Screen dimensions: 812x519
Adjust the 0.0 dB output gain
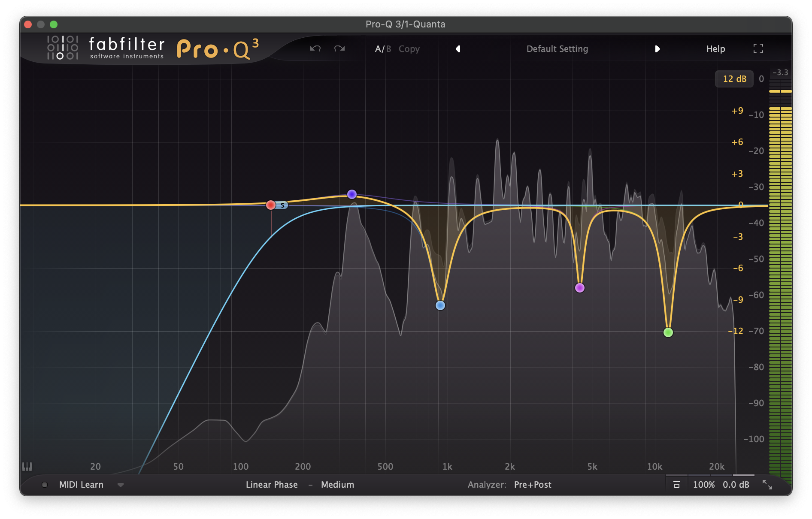tap(736, 485)
